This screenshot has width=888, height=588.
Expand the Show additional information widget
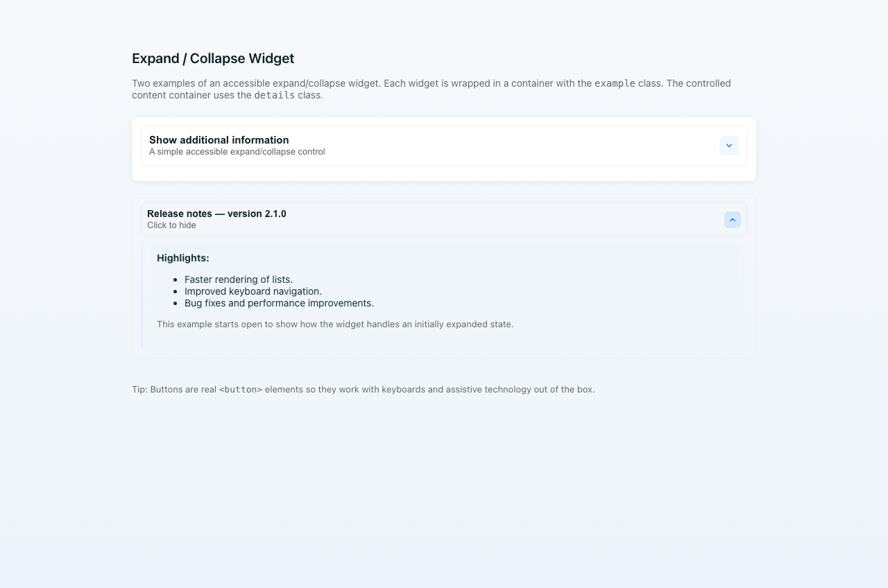[444, 146]
